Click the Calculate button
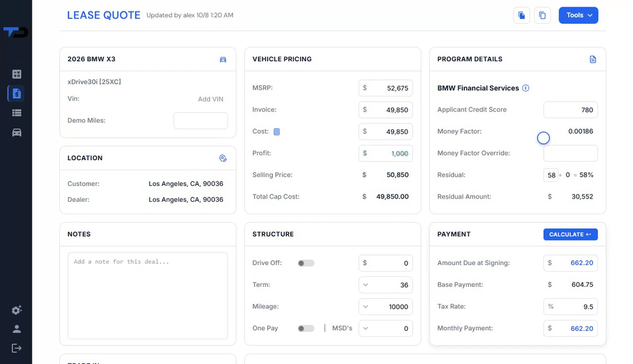Screen dimensions: 633x364 coord(570,235)
